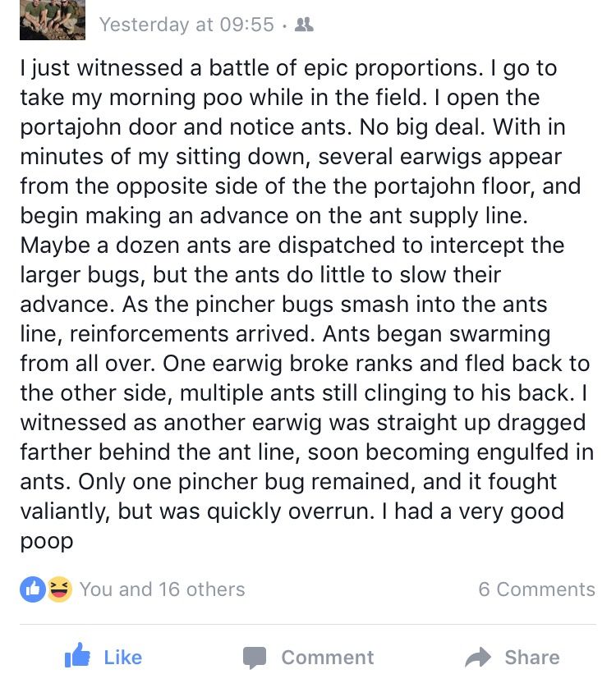The width and height of the screenshot is (616, 674).
Task: Open the "Yesterday at 09:55" timestamp link
Action: coord(186,25)
